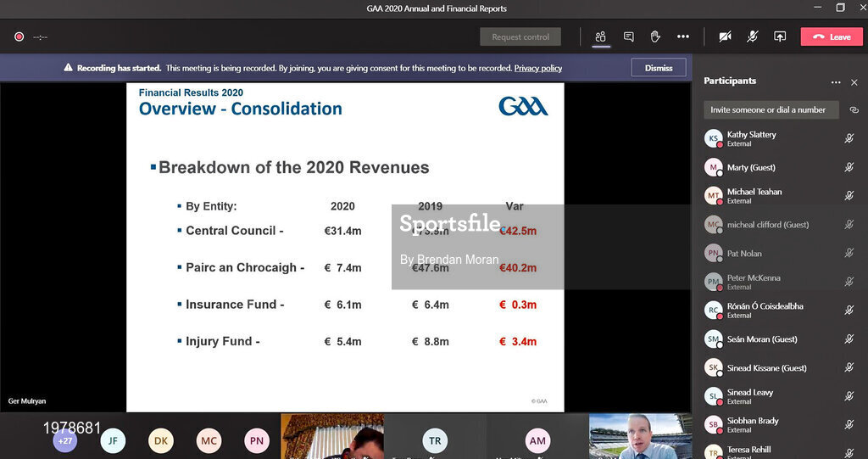The image size is (868, 459).
Task: Click the MT avatar of Michael Teahan
Action: [x=714, y=196]
